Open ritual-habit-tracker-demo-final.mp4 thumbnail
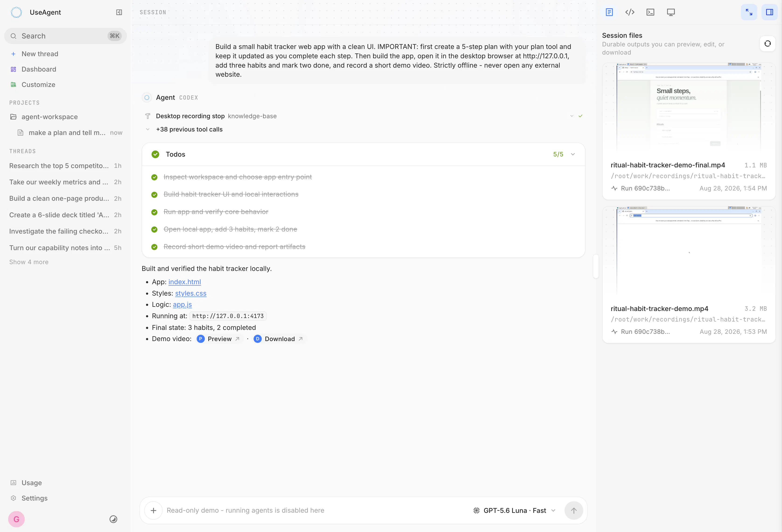Viewport: 782px width, 532px height. [x=689, y=108]
